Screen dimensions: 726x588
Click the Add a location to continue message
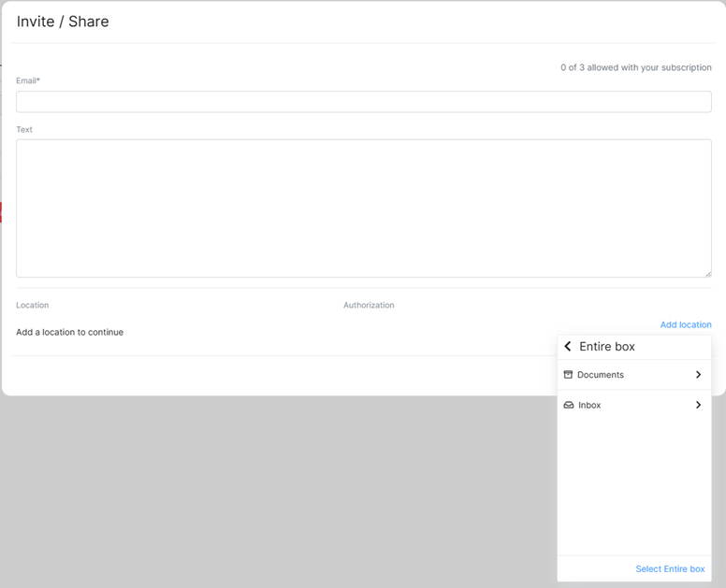pyautogui.click(x=70, y=332)
